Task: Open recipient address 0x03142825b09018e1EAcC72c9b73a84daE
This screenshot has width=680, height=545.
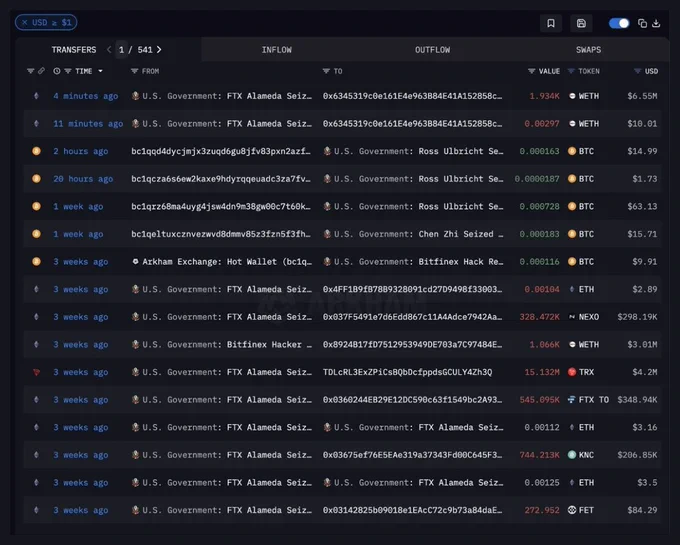Action: tap(412, 510)
